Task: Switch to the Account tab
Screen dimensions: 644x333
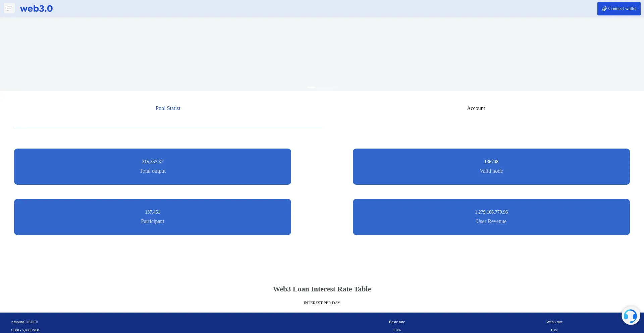Action: [476, 108]
